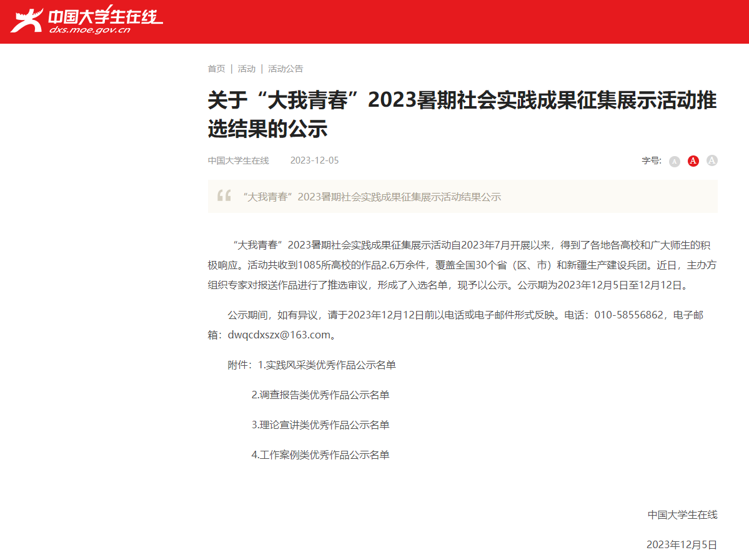Click the closing date 2023年12月5日
This screenshot has width=749, height=560.
pyautogui.click(x=682, y=545)
